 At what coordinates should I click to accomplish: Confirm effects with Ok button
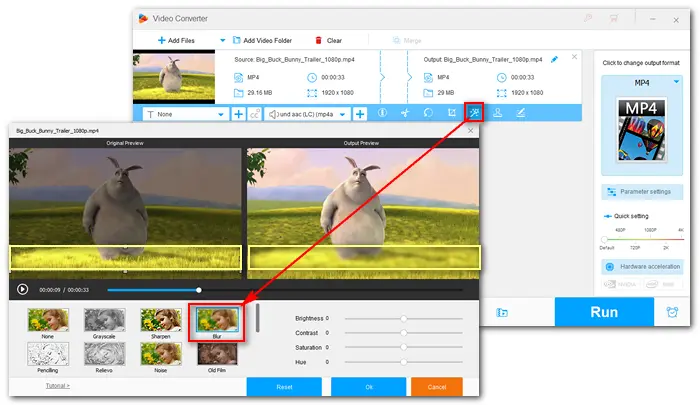click(x=369, y=387)
